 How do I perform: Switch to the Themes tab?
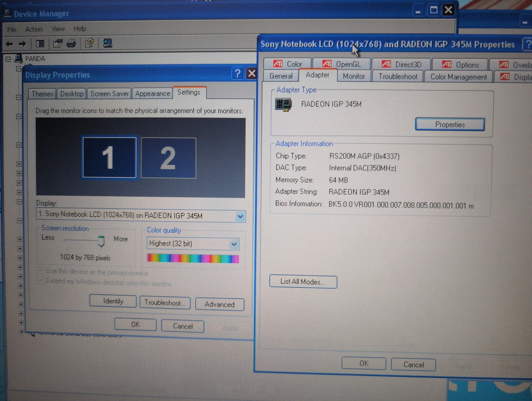pyautogui.click(x=43, y=94)
